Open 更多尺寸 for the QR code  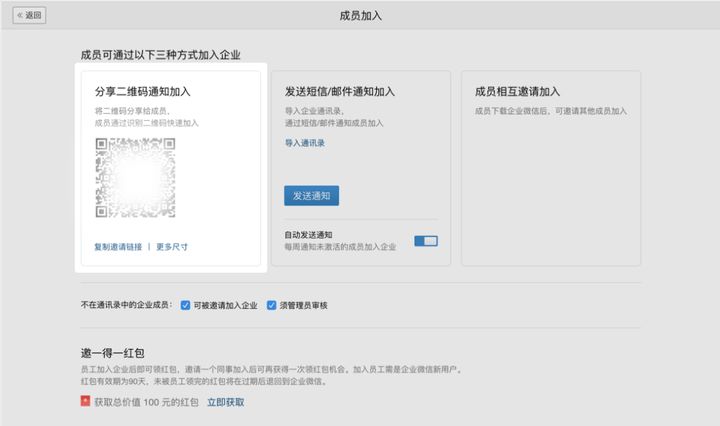click(172, 246)
